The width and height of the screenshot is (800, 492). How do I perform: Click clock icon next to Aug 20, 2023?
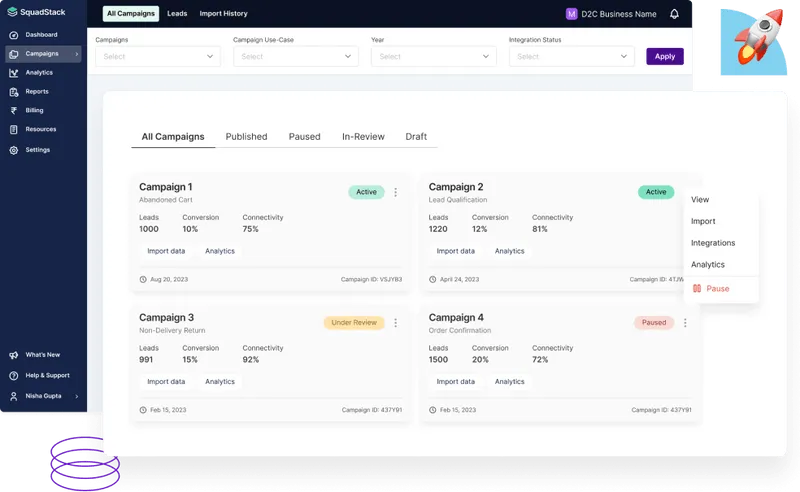click(x=143, y=280)
